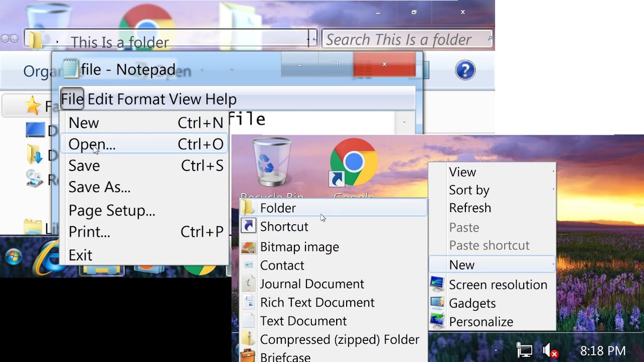This screenshot has height=362, width=644.
Task: Click the folder icon in address bar
Action: [x=36, y=39]
